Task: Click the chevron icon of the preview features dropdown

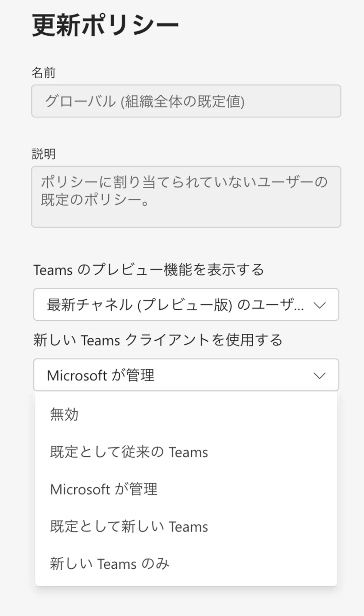Action: 319,305
